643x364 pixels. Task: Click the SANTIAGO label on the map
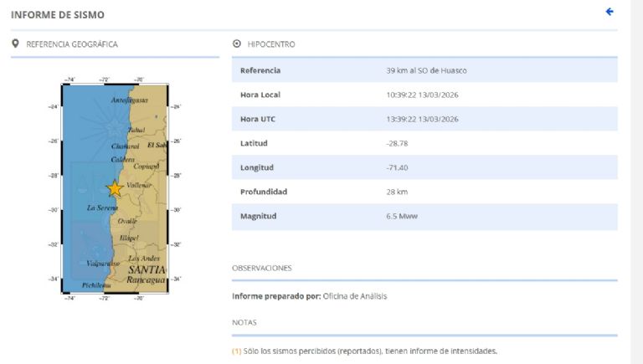click(x=147, y=269)
